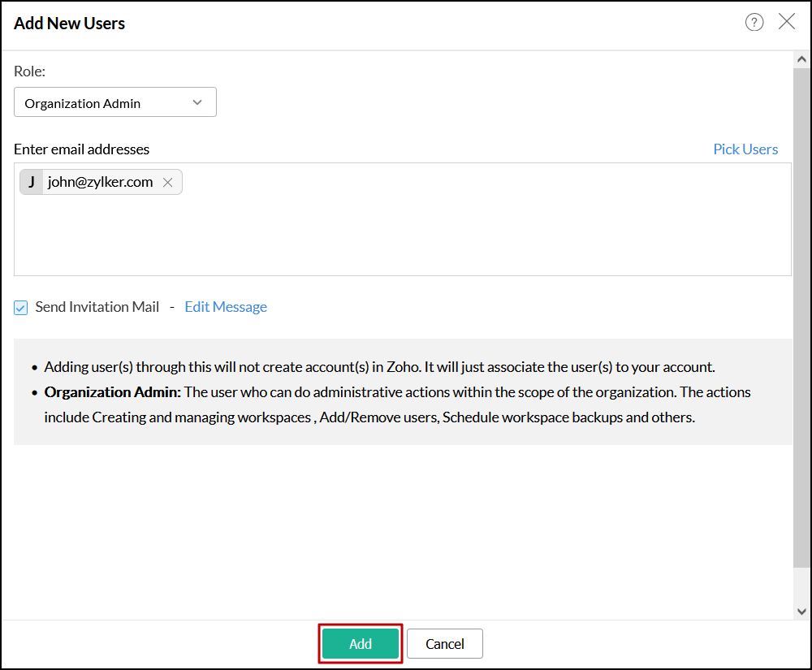This screenshot has width=812, height=670.
Task: Click the scrollbar up arrow
Action: 801,59
